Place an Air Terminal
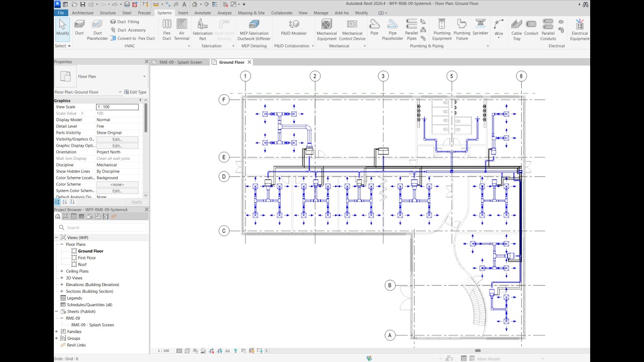Image resolution: width=644 pixels, height=362 pixels. [x=182, y=30]
